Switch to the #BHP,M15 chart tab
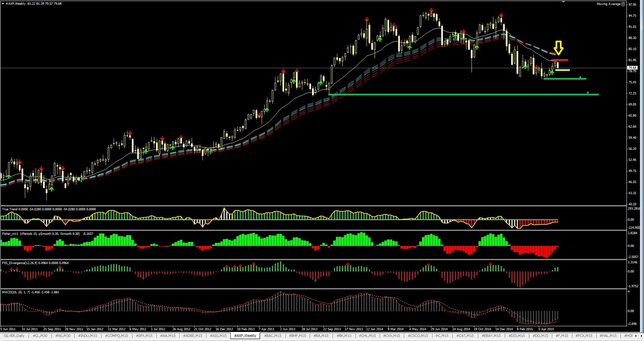The image size is (644, 341). pos(297,336)
